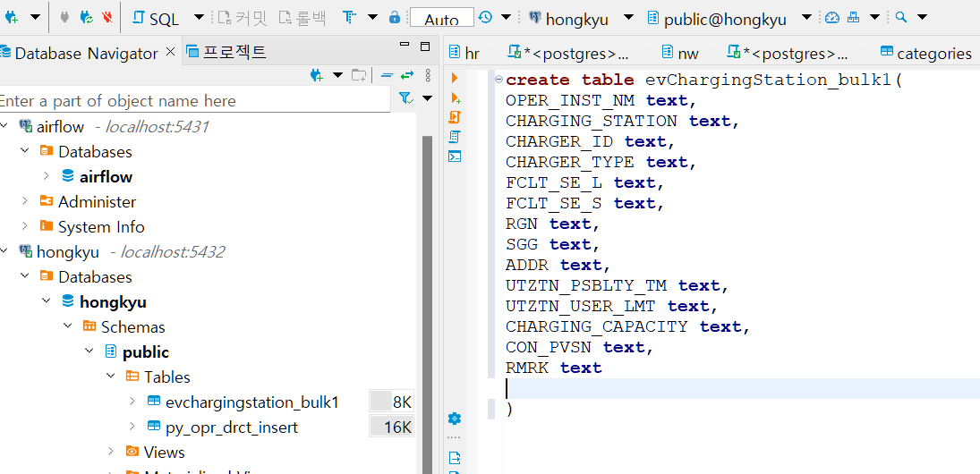Collapse the Databases folder under airflow
The height and width of the screenshot is (474, 980).
click(x=25, y=151)
